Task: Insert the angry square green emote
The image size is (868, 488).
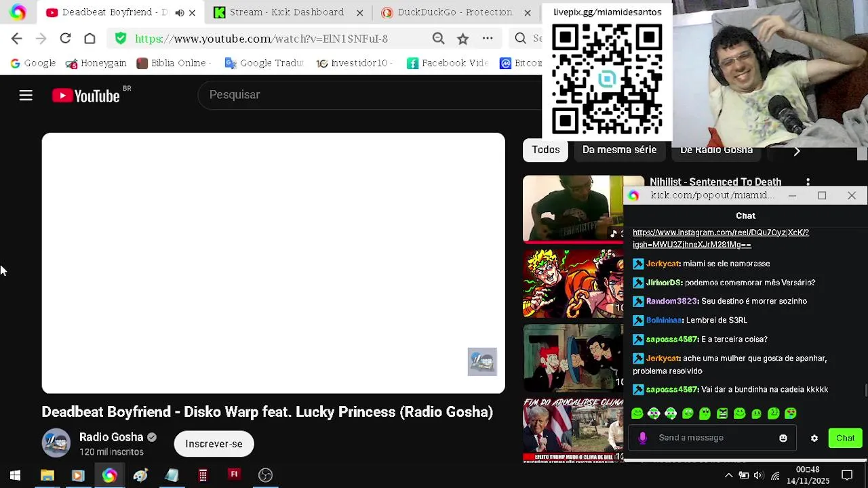Action: (722, 413)
